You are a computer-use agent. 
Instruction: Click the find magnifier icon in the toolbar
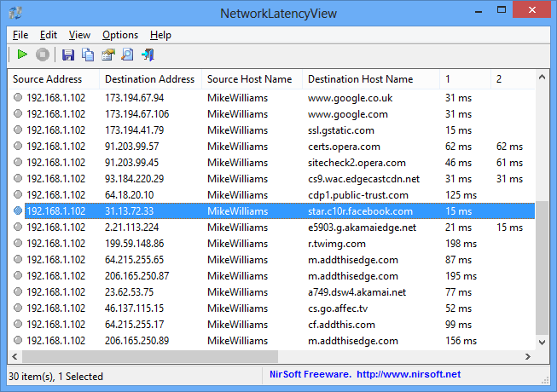[x=128, y=55]
